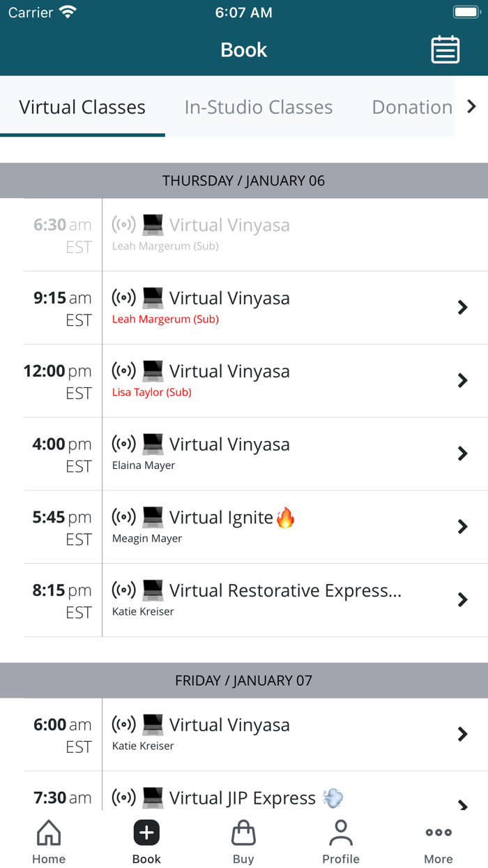The height and width of the screenshot is (868, 488).
Task: Open the Virtual JIP Express class
Action: pyautogui.click(x=242, y=798)
